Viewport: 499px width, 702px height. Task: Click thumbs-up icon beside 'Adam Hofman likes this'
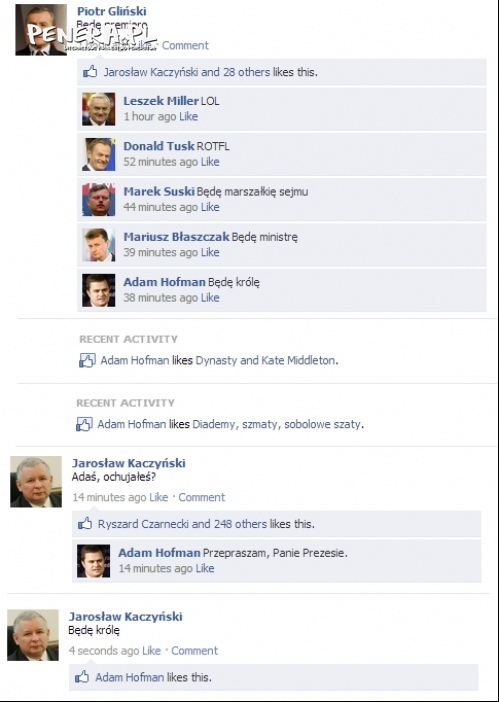[x=82, y=677]
